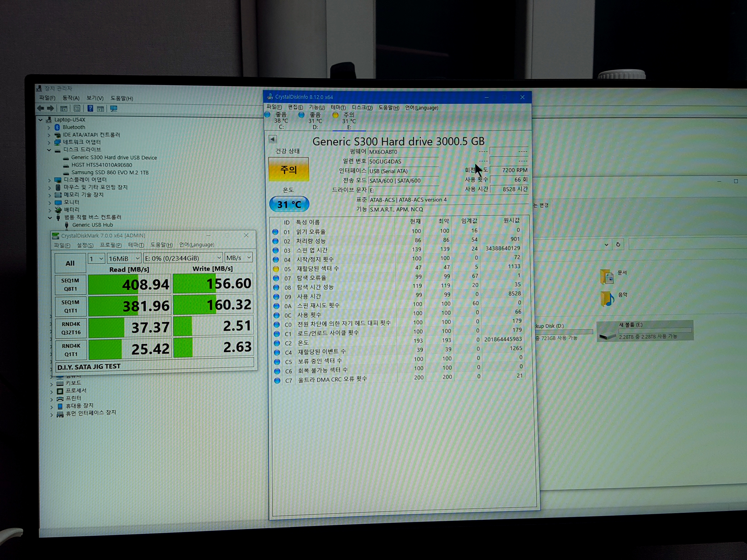
Task: Click the blue status dot for attribute 01
Action: 275,232
